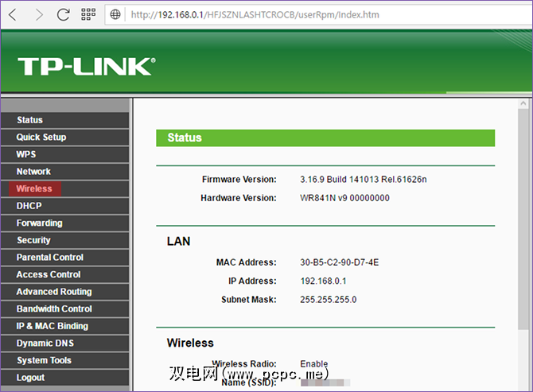Open the Security menu item

click(x=64, y=240)
